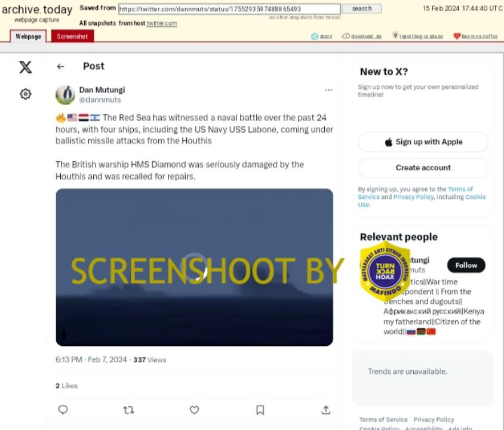This screenshot has width=504, height=430.
Task: Click the archive search button
Action: click(362, 9)
